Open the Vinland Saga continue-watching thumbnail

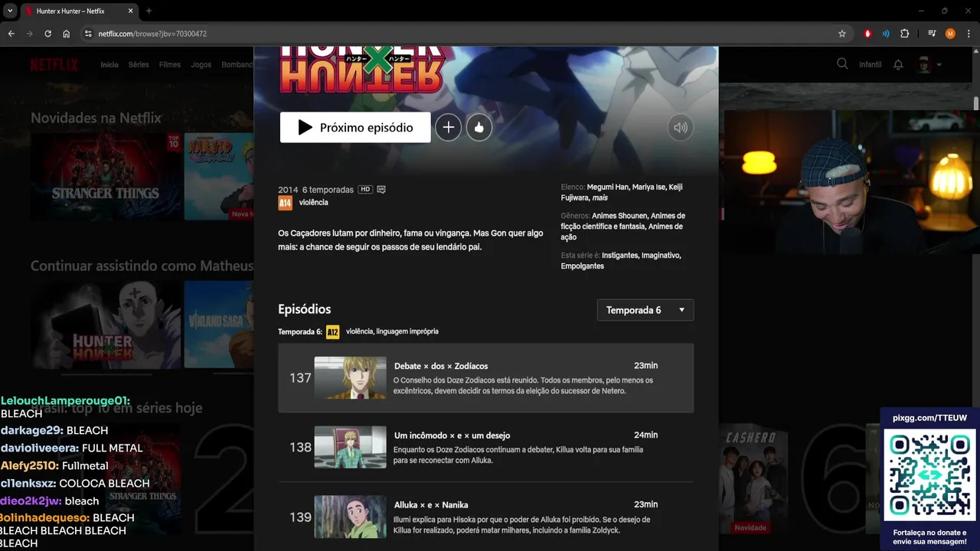(219, 324)
